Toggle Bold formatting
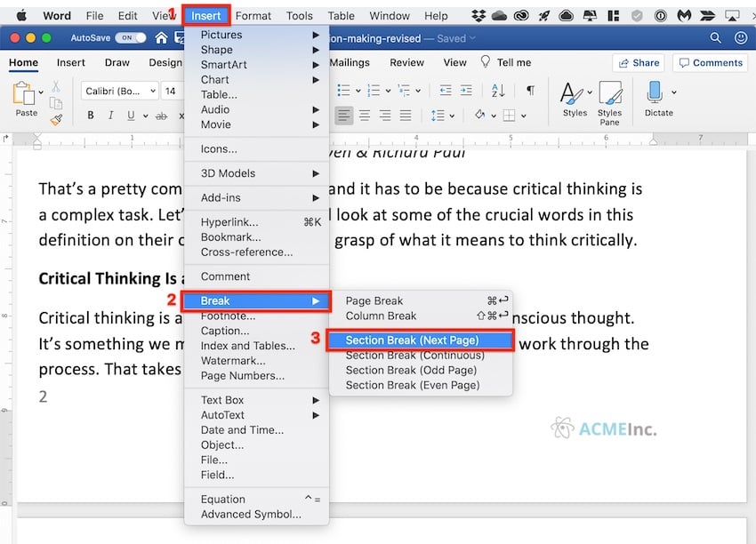This screenshot has height=544, width=756. [x=91, y=116]
